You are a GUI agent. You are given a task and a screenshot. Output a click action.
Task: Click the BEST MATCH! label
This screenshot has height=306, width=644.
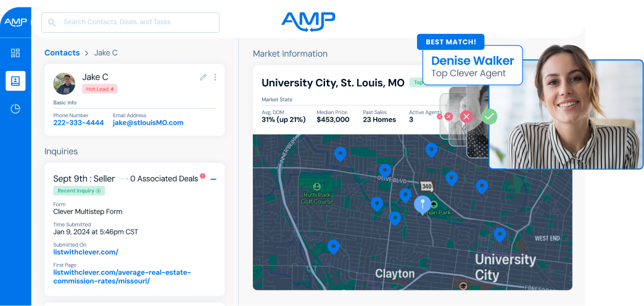pos(451,42)
